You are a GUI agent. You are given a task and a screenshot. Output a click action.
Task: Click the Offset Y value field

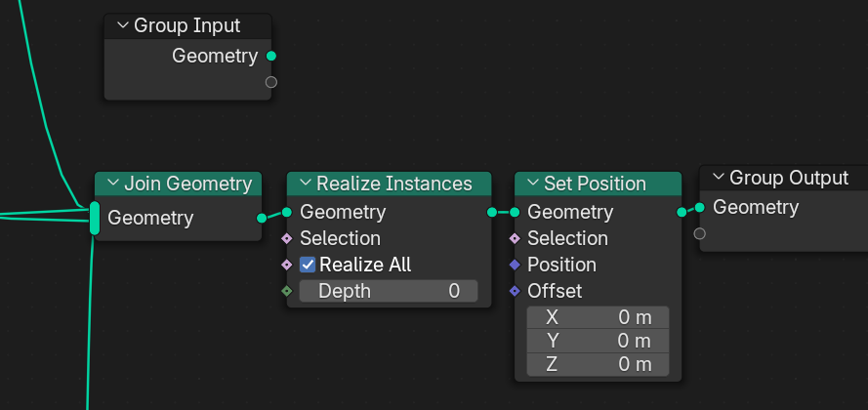pos(598,341)
